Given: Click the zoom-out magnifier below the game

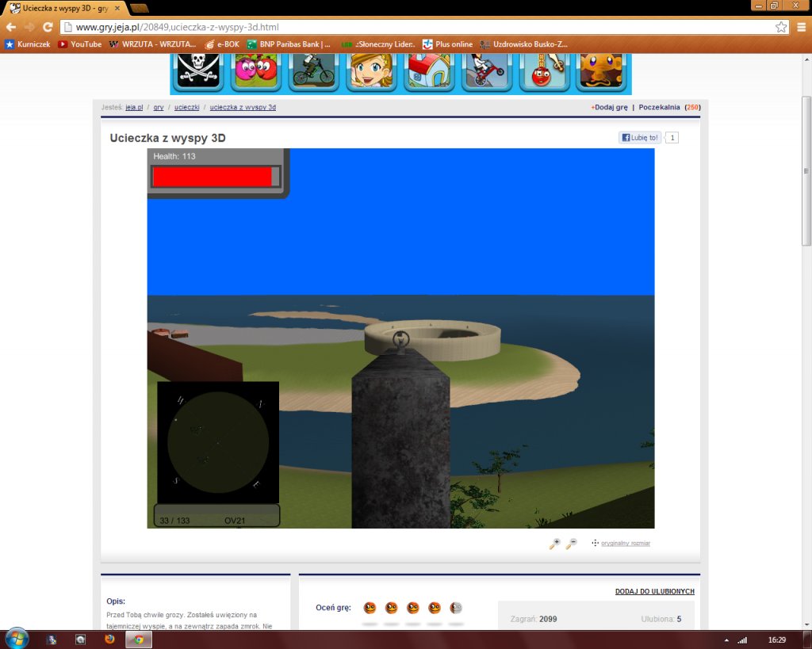Looking at the screenshot, I should click(x=572, y=544).
